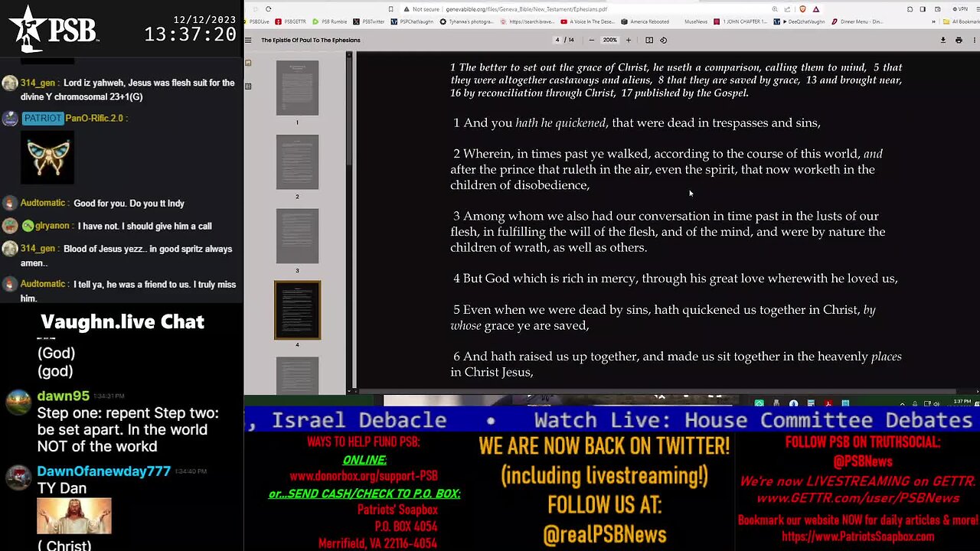Click the https://www.PatriotsSoapbox.com address text
Screen dimensions: 980x551
(x=857, y=536)
